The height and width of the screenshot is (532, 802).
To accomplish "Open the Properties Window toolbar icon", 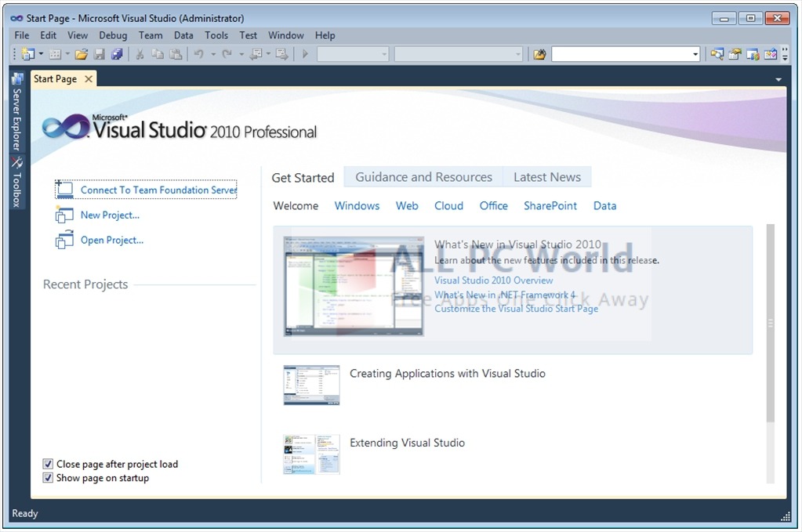I will coord(735,53).
